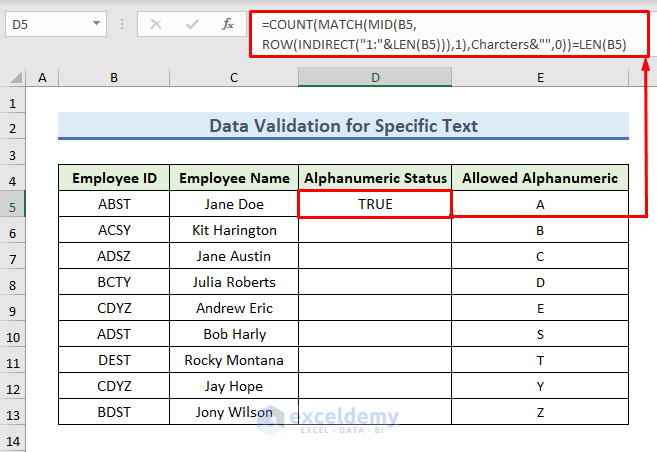Select column E header
Viewport: 657px width, 452px height.
point(540,78)
